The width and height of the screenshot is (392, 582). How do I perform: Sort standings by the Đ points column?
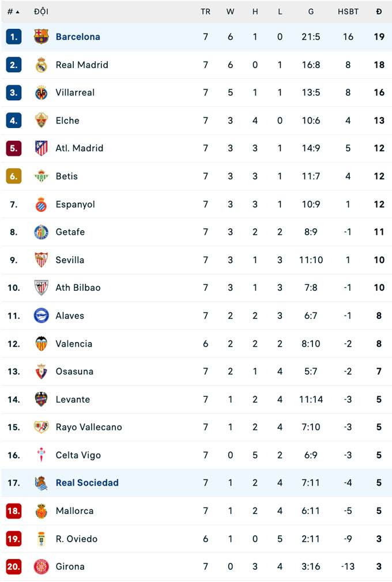[x=379, y=12]
